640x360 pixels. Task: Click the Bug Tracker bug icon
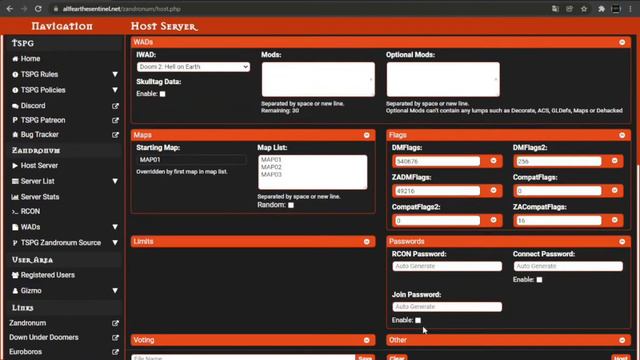tap(15, 135)
